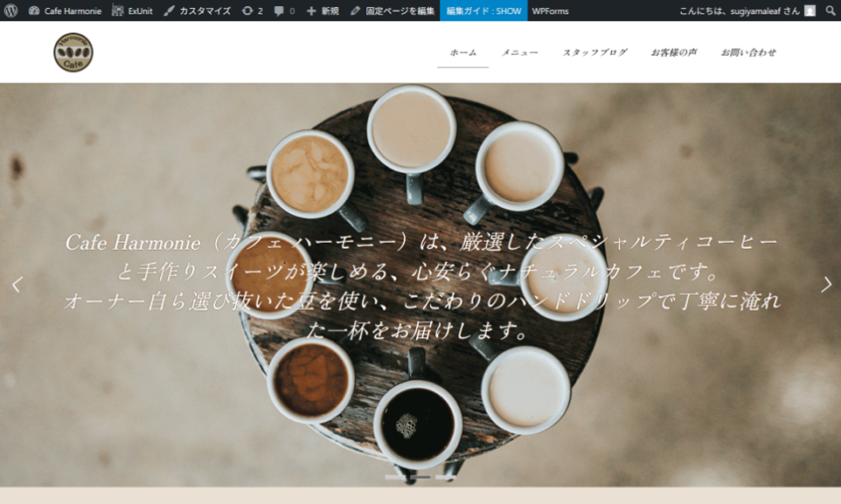Click the user avatar in the admin bar
The width and height of the screenshot is (841, 504).
click(x=810, y=10)
